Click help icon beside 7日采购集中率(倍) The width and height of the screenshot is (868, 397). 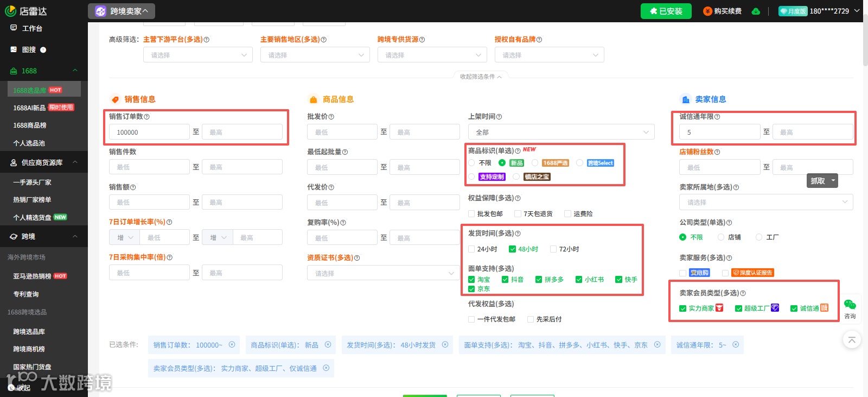tap(169, 257)
